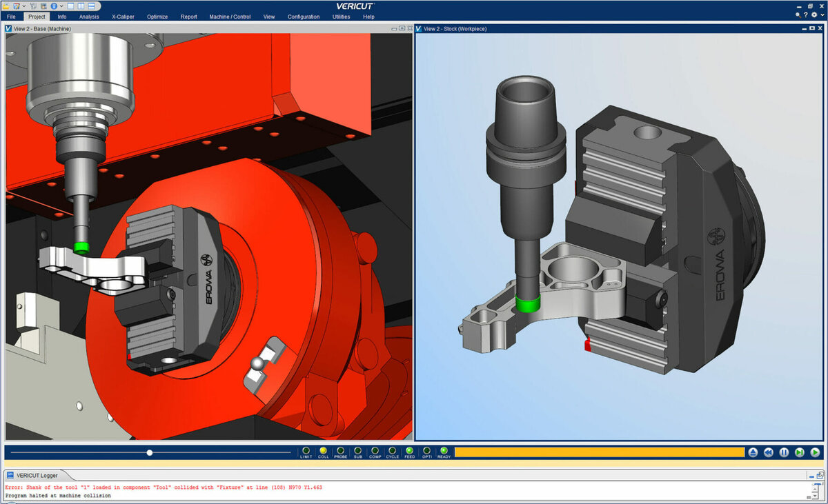Screen dimensions: 828x504
Task: Click the Logger scrollbar up arrow
Action: point(815,489)
